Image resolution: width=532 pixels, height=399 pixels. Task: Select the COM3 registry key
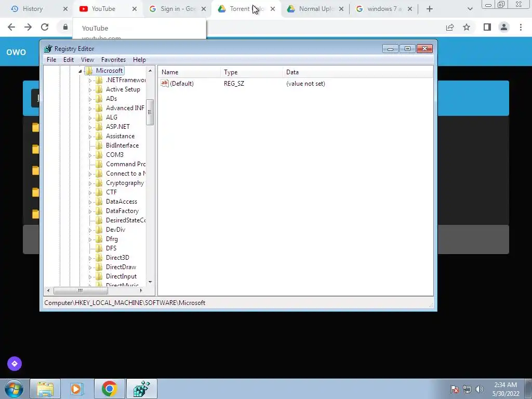click(x=115, y=155)
